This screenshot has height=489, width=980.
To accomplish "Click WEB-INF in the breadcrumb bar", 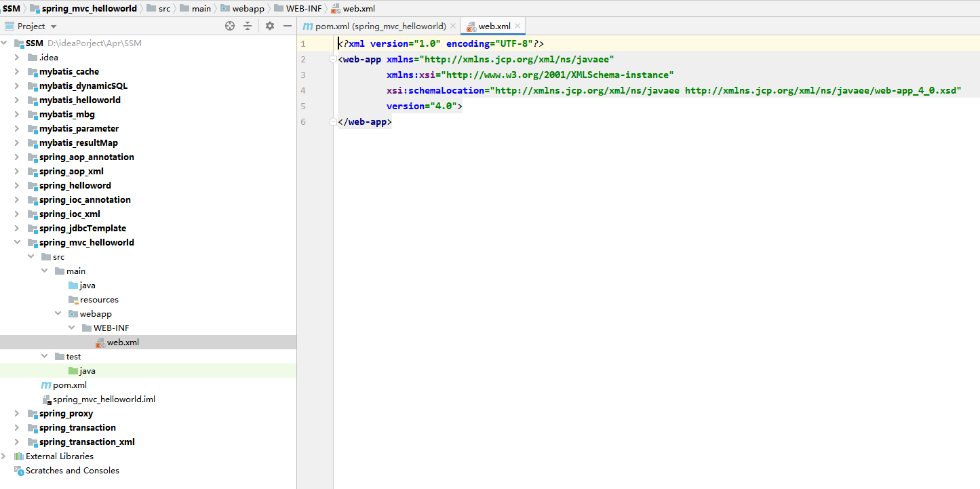I will [x=298, y=8].
